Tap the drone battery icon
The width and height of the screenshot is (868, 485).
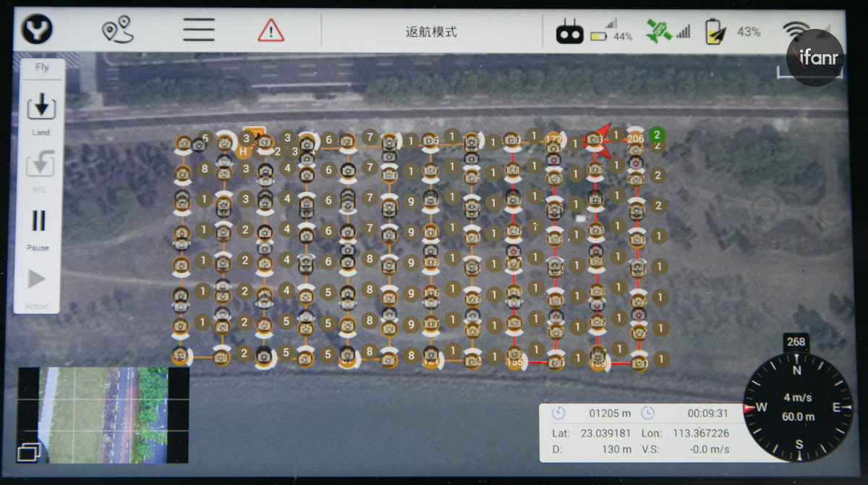click(x=715, y=31)
